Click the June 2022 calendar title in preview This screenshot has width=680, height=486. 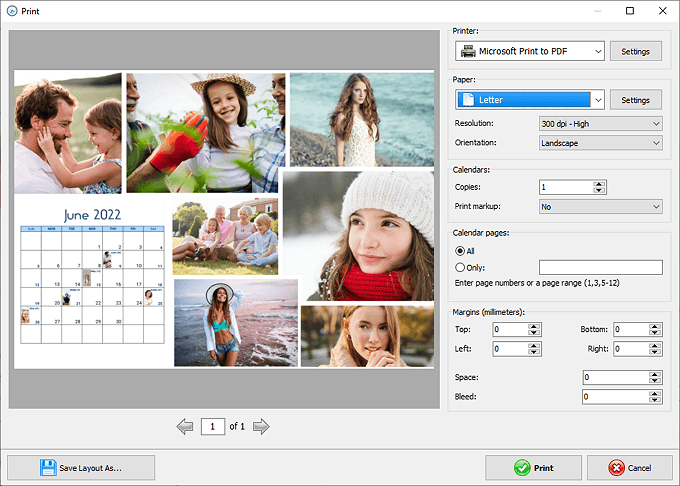tap(92, 215)
